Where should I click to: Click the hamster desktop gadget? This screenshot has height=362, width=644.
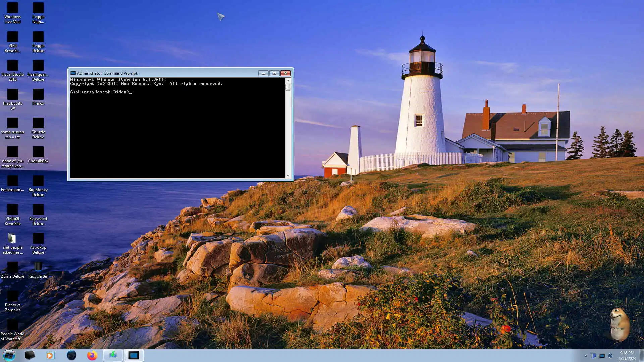tap(619, 324)
